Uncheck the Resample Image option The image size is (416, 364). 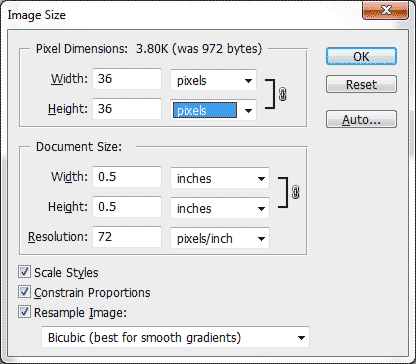[24, 312]
